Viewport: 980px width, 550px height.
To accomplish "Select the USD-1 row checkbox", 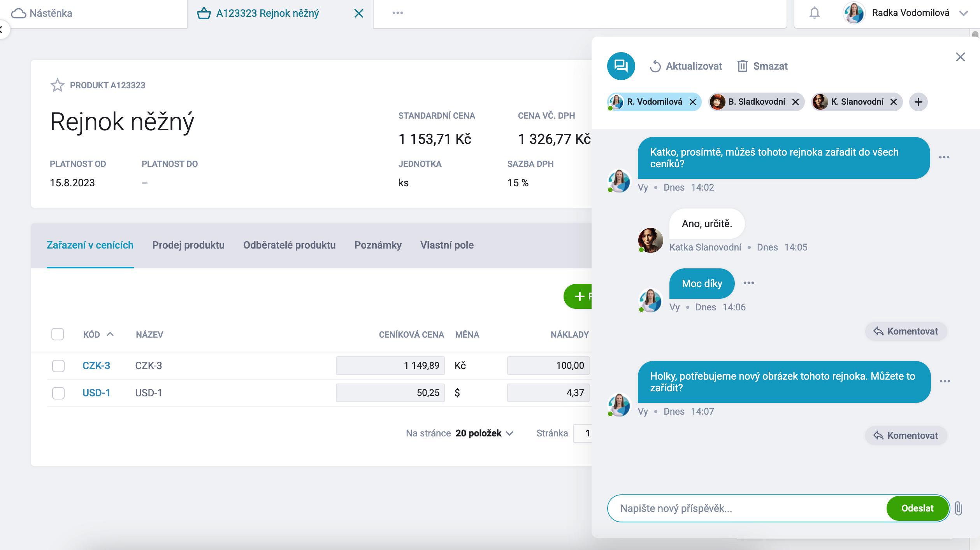I will click(x=58, y=393).
